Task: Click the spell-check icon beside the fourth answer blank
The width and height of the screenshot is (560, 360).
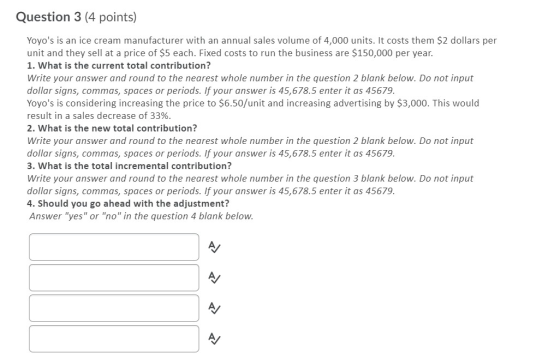Action: click(214, 339)
